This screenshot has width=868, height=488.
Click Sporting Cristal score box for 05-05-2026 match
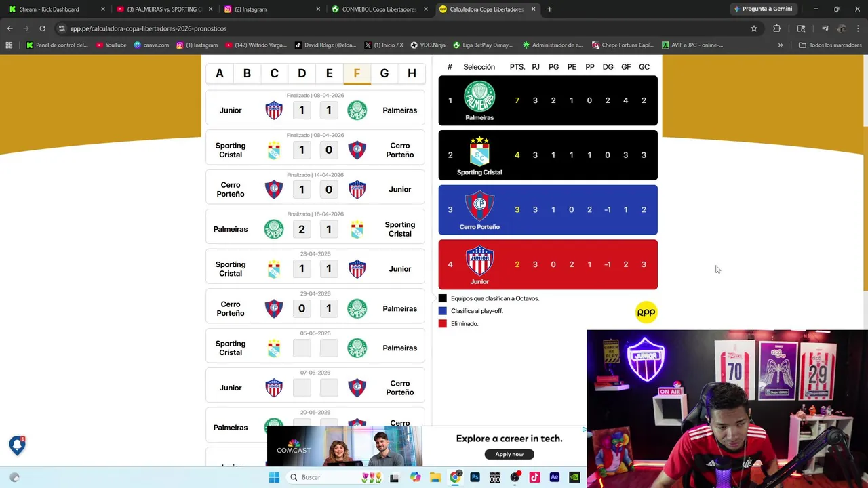[302, 348]
